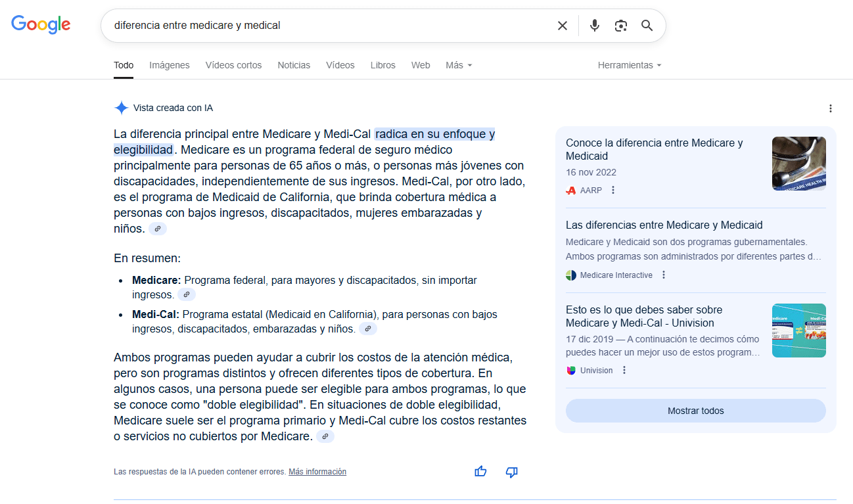
Task: Open source link chip after 'embarazadas y niños.'
Action: (368, 329)
